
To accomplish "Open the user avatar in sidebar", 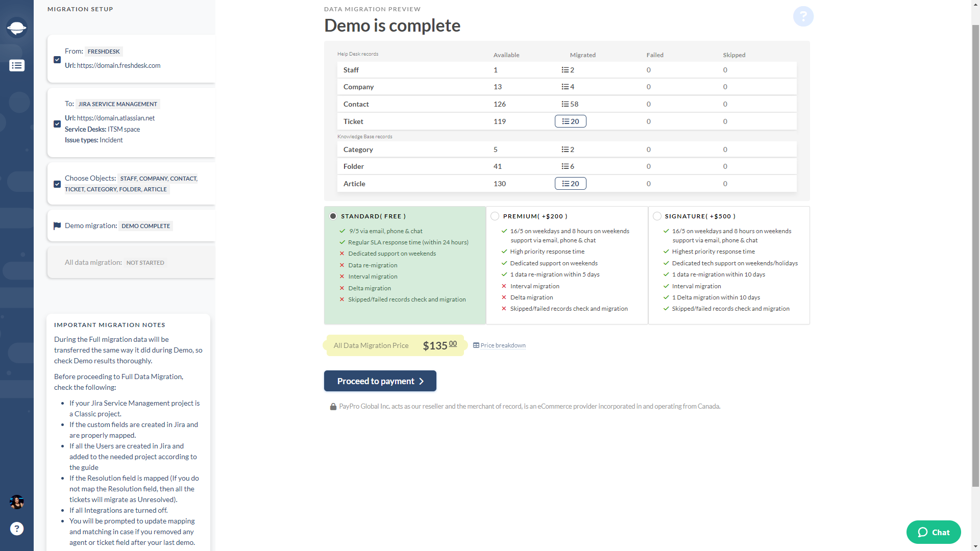I will click(17, 502).
